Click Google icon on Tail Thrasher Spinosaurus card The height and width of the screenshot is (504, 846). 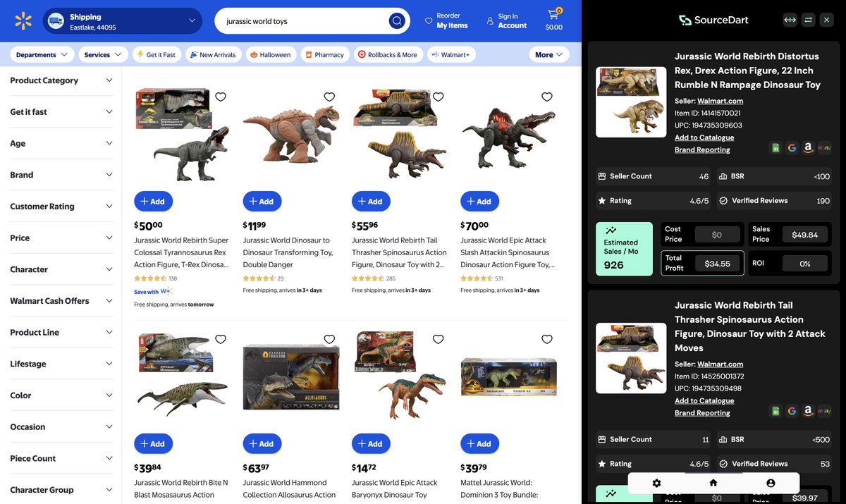[792, 411]
